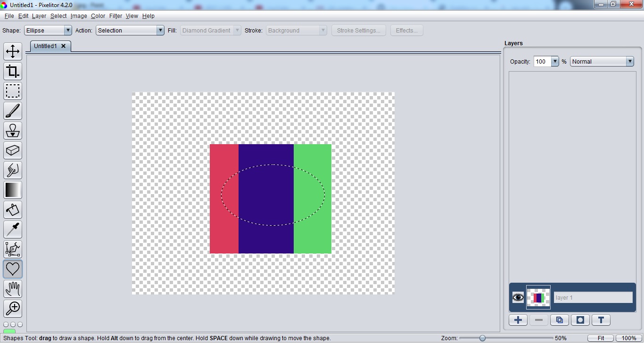The width and height of the screenshot is (644, 343).
Task: Open the blending mode dropdown showing Normal
Action: click(x=602, y=61)
